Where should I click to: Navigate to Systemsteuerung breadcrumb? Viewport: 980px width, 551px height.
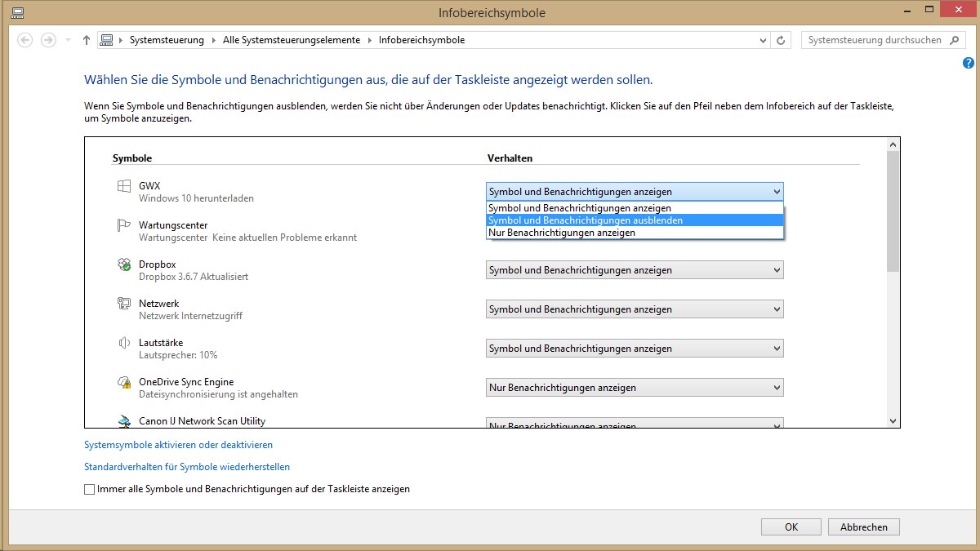pos(167,40)
